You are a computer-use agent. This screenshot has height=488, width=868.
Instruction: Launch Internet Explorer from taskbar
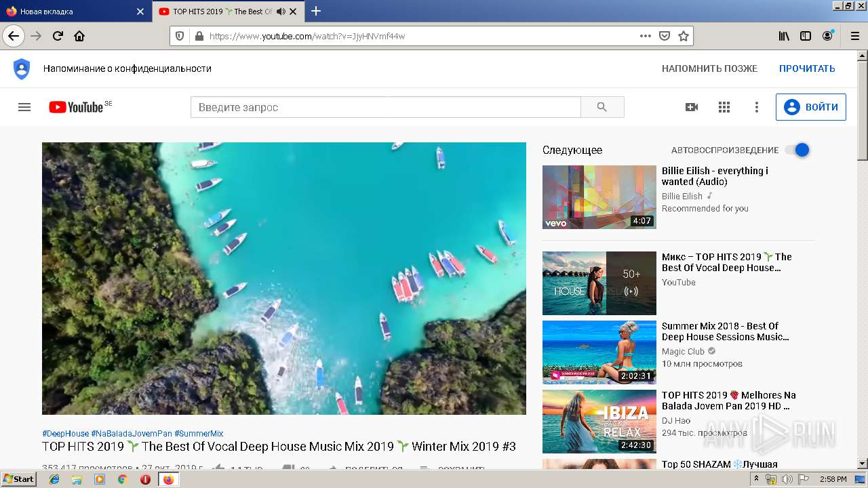pyautogui.click(x=54, y=479)
